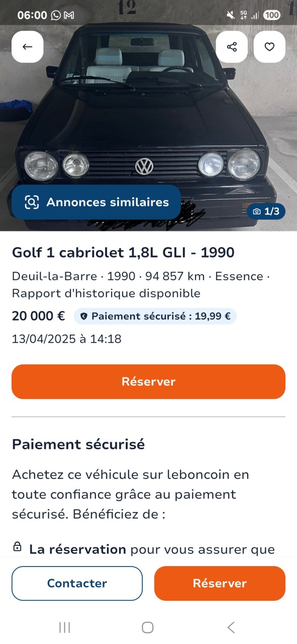The width and height of the screenshot is (297, 644).
Task: Tap the padlock icon beside La réservation
Action: pyautogui.click(x=17, y=547)
